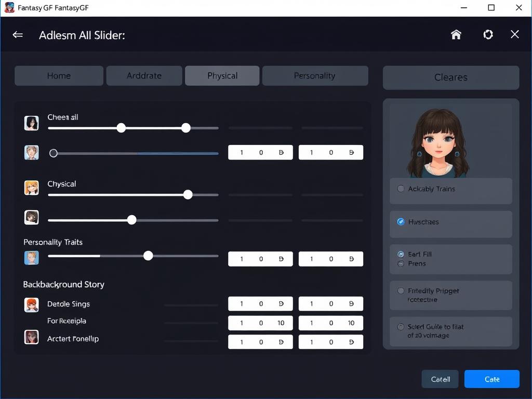Select the blonde avatar beside Chysical
Viewport: 532px width, 399px height.
click(32, 188)
